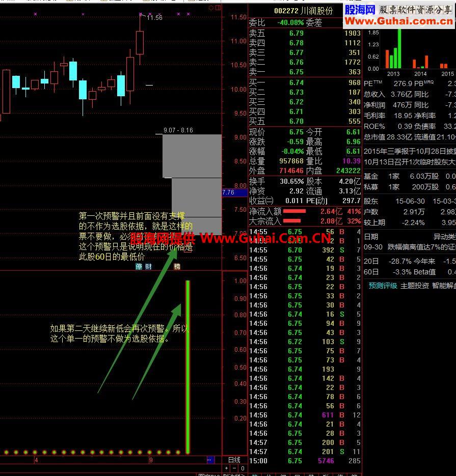Click the stock title 002272 川润股份
The height and width of the screenshot is (476, 456).
tap(304, 11)
